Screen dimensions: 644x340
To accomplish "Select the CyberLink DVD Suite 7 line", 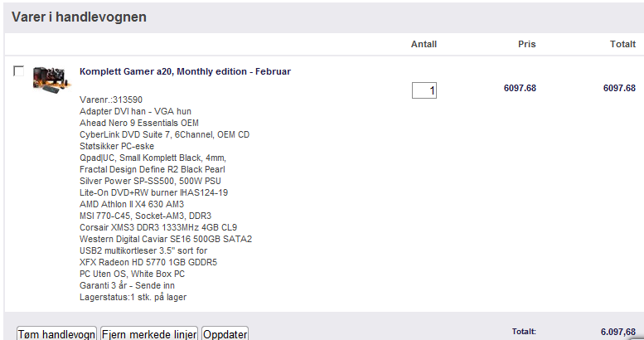I will (x=164, y=134).
